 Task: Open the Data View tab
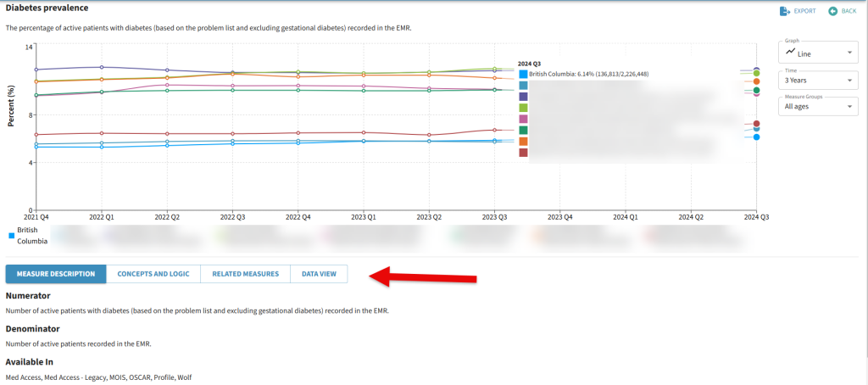coord(319,274)
